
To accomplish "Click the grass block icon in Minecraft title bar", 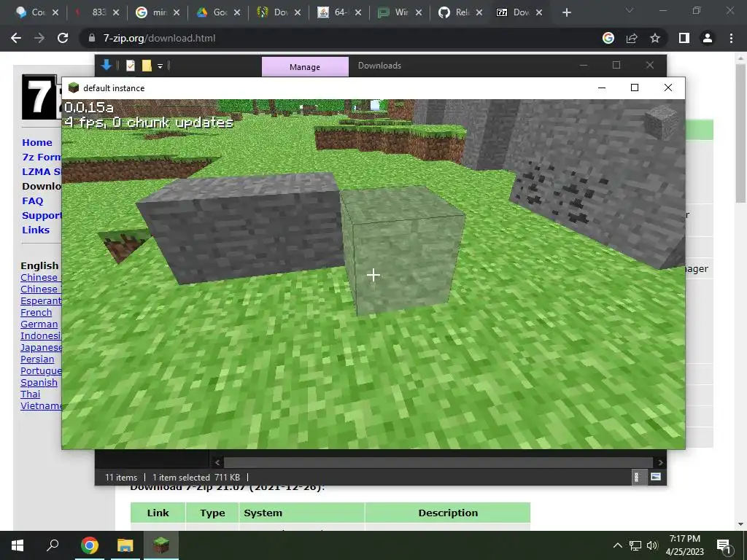I will (x=74, y=87).
